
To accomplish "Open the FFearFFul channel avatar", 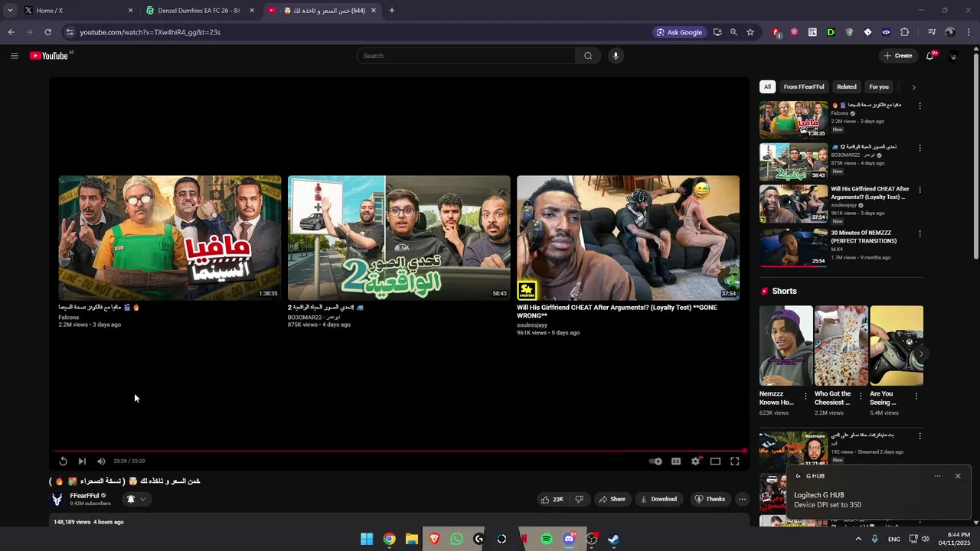I will point(57,499).
